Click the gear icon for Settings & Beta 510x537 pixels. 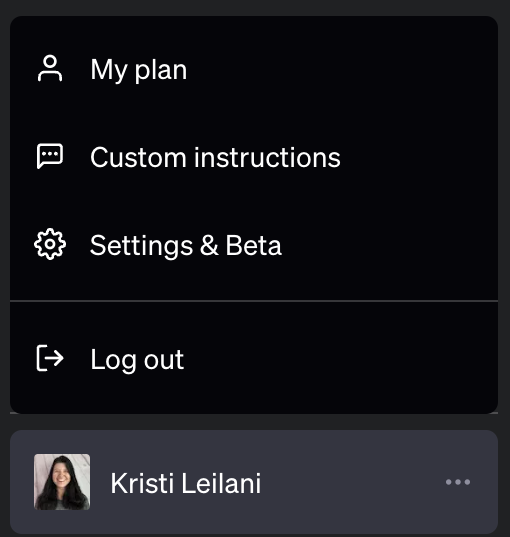50,244
